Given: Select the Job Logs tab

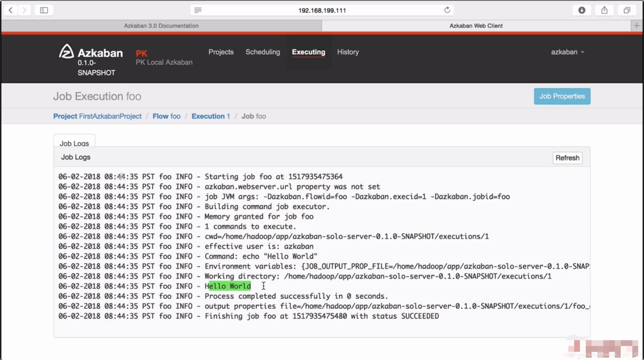Looking at the screenshot, I should click(x=74, y=141).
